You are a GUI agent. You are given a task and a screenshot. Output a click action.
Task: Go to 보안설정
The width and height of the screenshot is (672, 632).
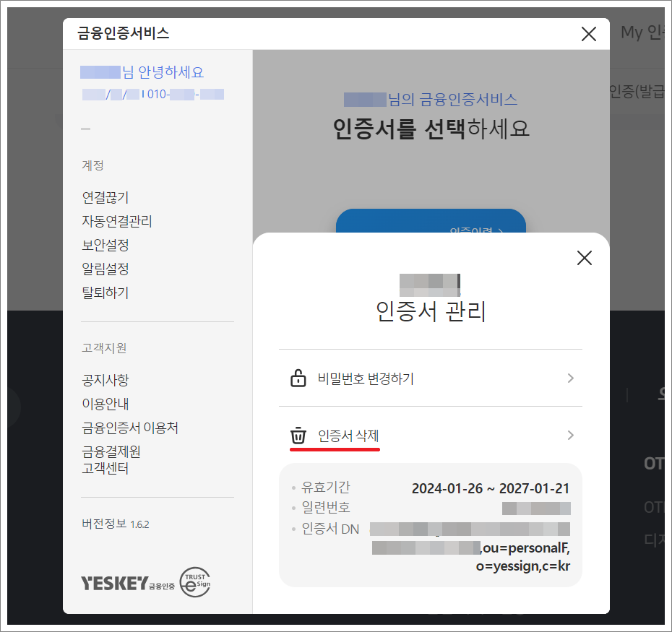click(105, 245)
